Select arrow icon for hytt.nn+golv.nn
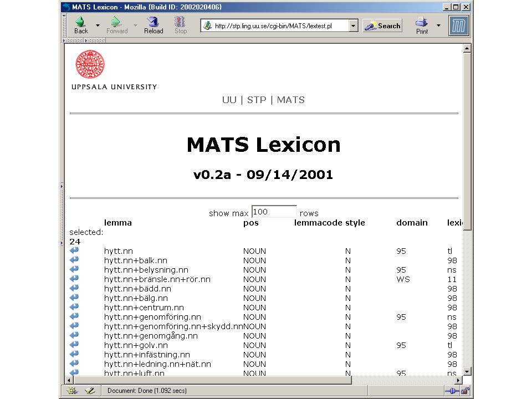Viewport: 532px width, 399px height. (x=74, y=345)
